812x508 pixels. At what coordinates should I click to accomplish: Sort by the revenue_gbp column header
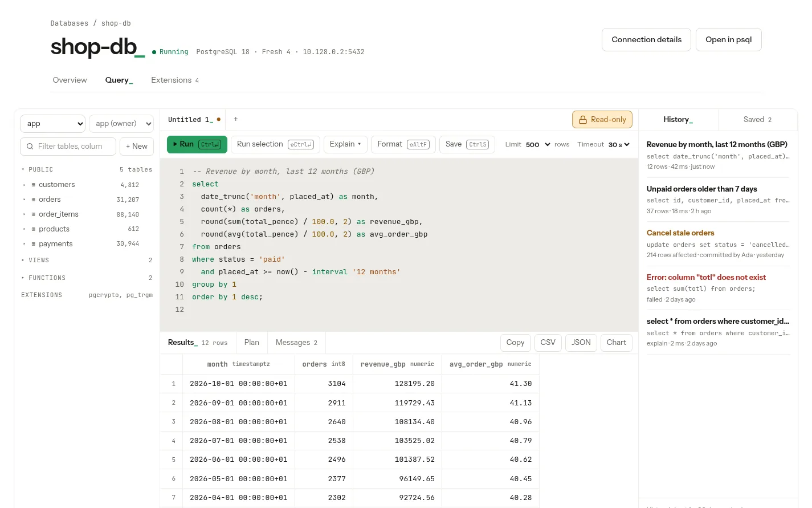397,364
